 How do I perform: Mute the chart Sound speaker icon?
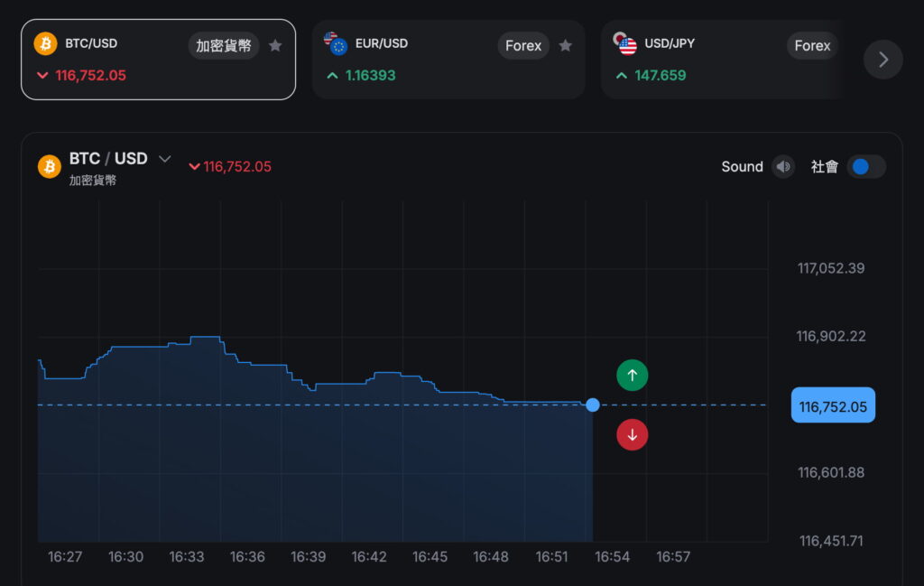(783, 167)
